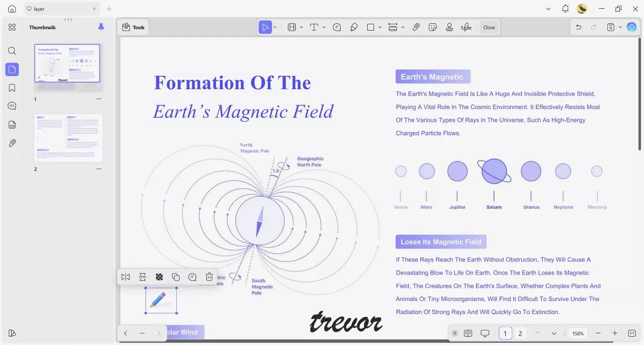Open the Tools menu button
Viewport: 644px width, 345px height.
pos(133,27)
